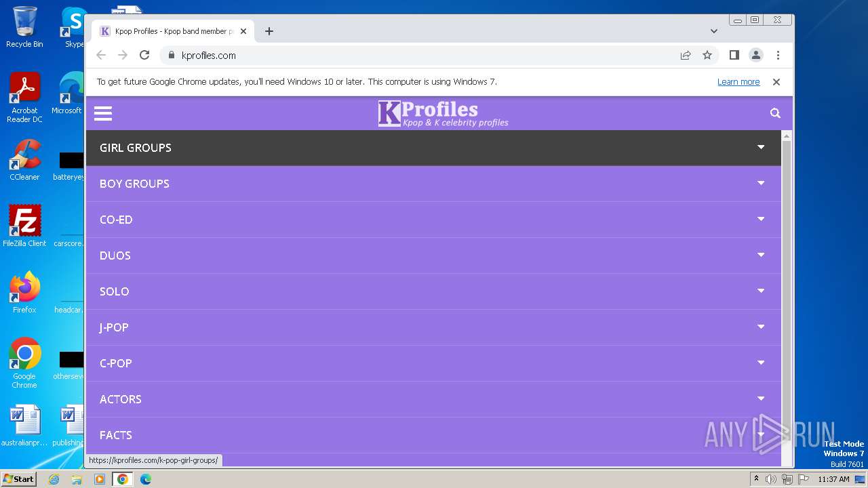Screen dimensions: 868x488
Task: Bookmark this page with the star
Action: [x=707, y=56]
